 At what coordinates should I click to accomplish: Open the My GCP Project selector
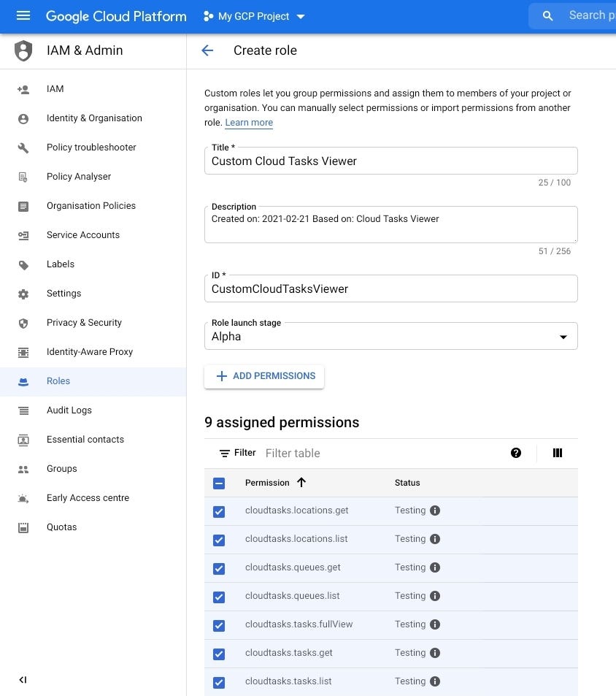point(253,15)
